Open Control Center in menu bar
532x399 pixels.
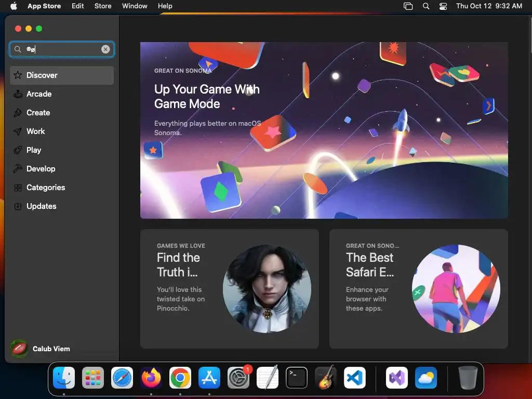[x=443, y=6]
